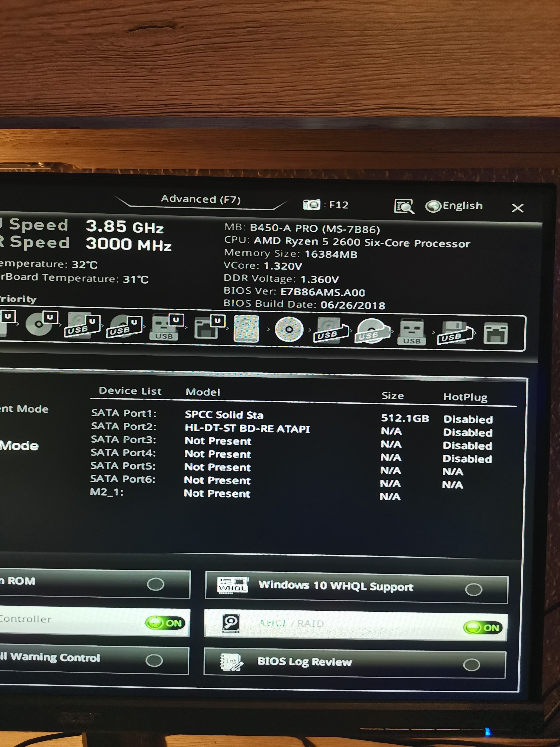The width and height of the screenshot is (560, 747).
Task: Select SATA Port1 SPCC Solid State entry
Action: coord(224,415)
